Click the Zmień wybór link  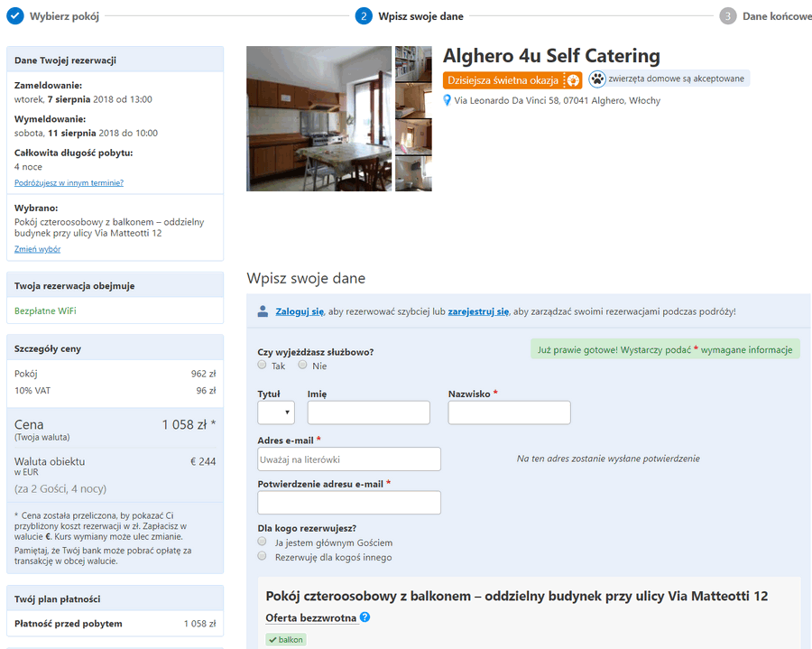click(37, 249)
